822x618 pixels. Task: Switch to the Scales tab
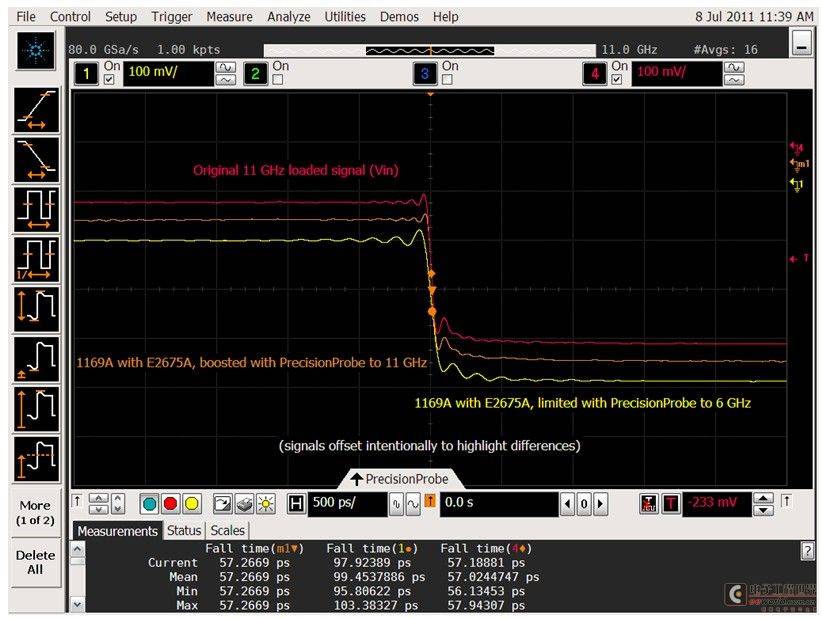(228, 530)
